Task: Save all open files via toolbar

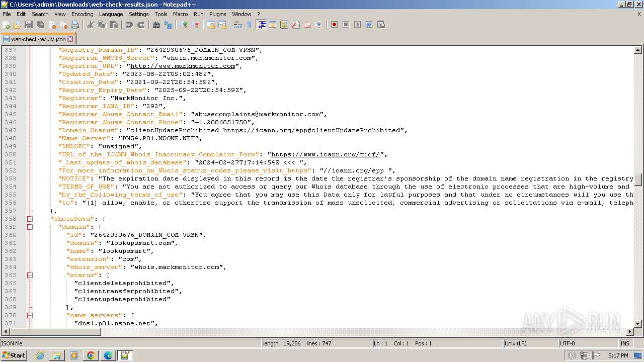Action: pyautogui.click(x=40, y=25)
